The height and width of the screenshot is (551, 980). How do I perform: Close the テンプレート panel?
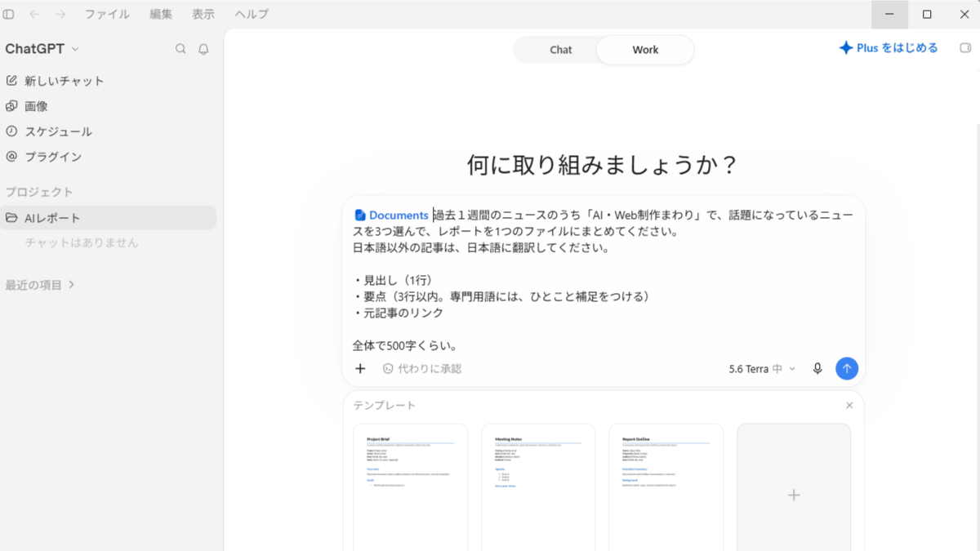click(x=849, y=406)
